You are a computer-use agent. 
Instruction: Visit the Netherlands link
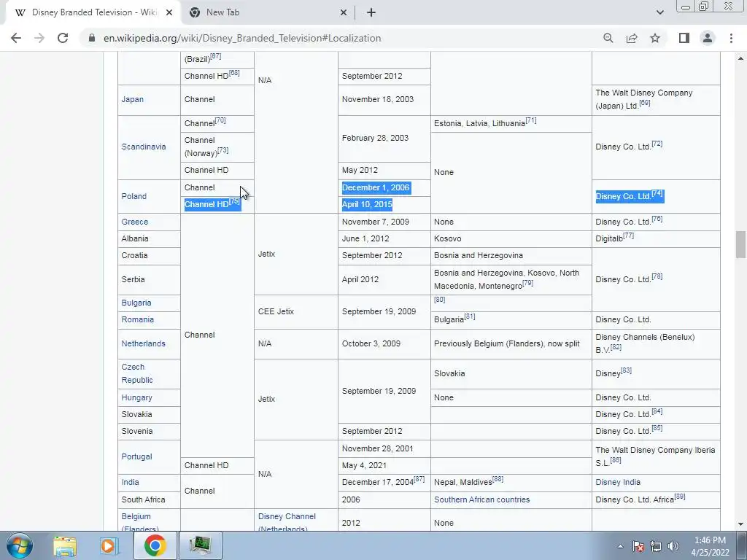click(x=144, y=343)
